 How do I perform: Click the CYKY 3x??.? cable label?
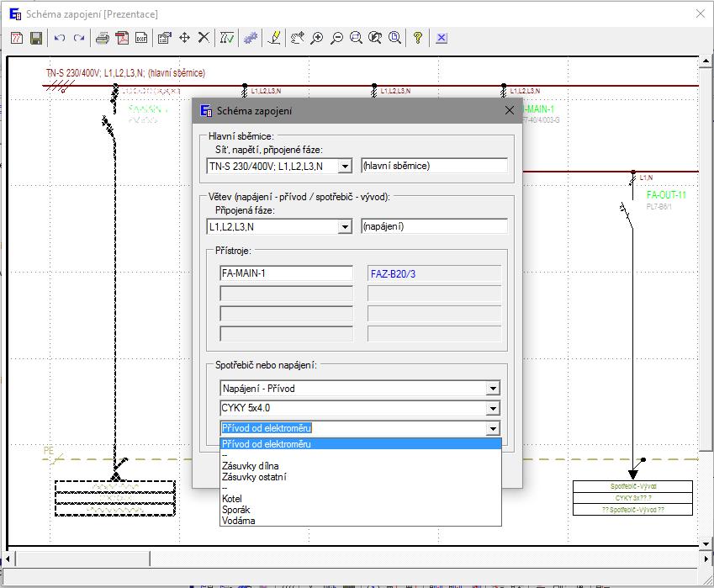[632, 498]
